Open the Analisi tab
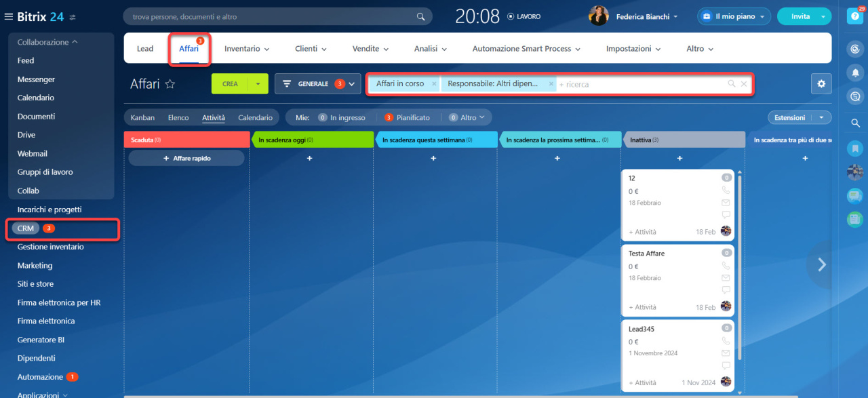Viewport: 868px width, 398px height. pos(431,49)
